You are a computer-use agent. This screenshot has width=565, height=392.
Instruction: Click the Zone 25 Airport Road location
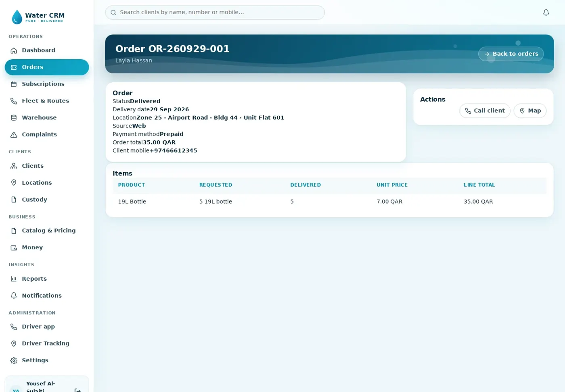pyautogui.click(x=210, y=118)
